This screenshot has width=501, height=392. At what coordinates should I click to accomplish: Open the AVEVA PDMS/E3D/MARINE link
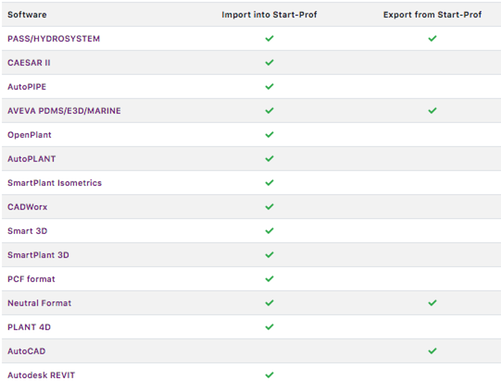(x=64, y=111)
